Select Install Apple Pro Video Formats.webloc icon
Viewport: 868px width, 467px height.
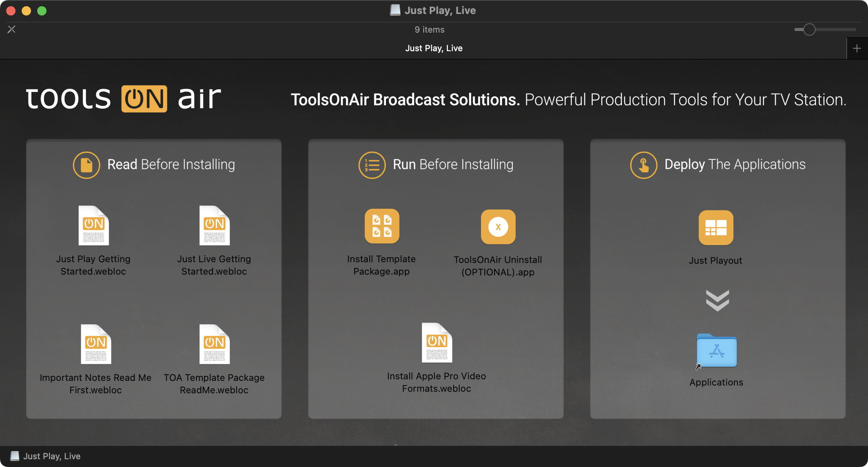(437, 342)
